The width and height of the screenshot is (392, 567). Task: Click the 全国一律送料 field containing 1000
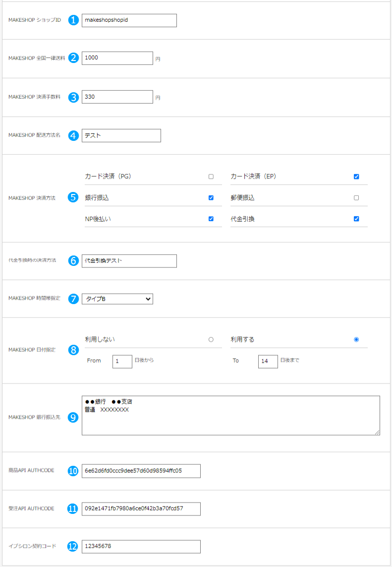click(117, 58)
